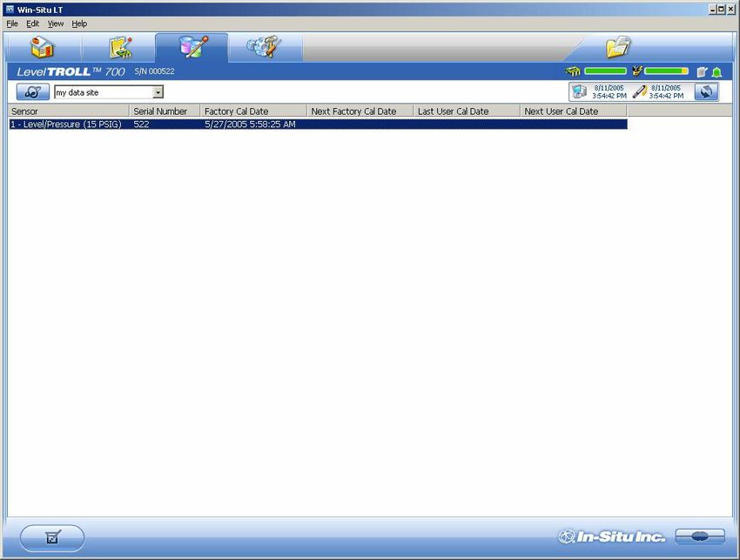Open the Help menu

(x=79, y=24)
